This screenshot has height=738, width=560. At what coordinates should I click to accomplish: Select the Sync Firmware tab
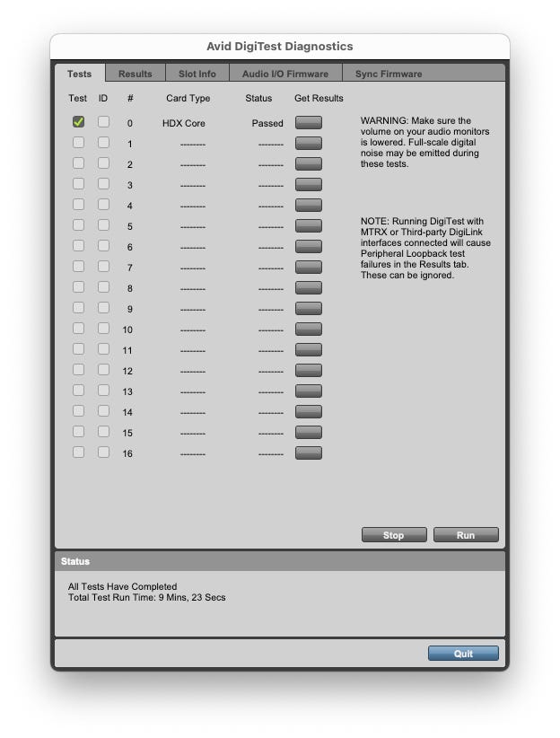pyautogui.click(x=389, y=74)
